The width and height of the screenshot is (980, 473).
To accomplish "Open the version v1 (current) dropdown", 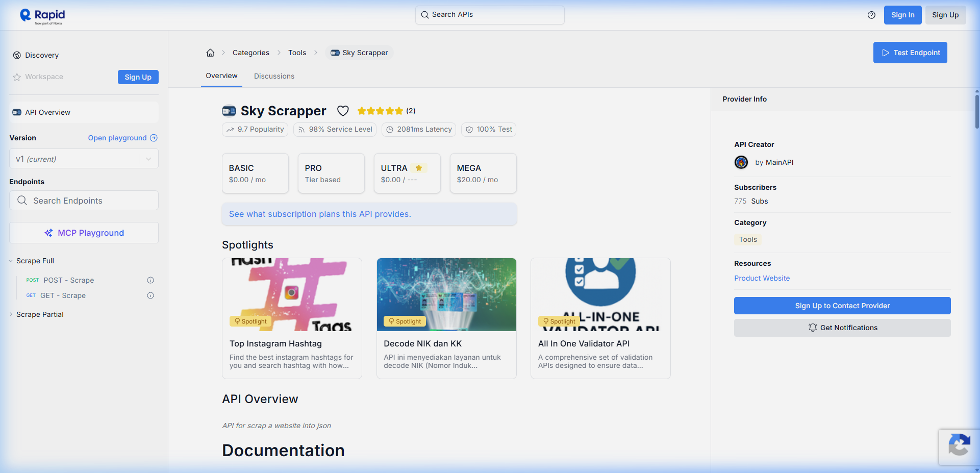I will point(84,159).
